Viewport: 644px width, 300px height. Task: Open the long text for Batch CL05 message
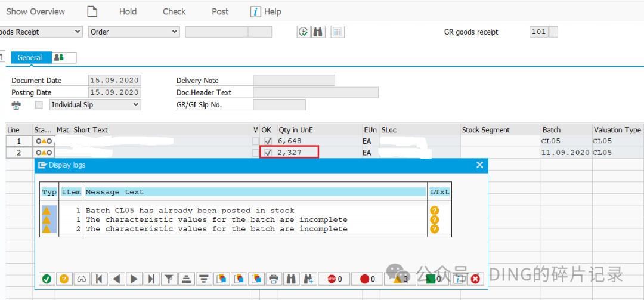(434, 211)
